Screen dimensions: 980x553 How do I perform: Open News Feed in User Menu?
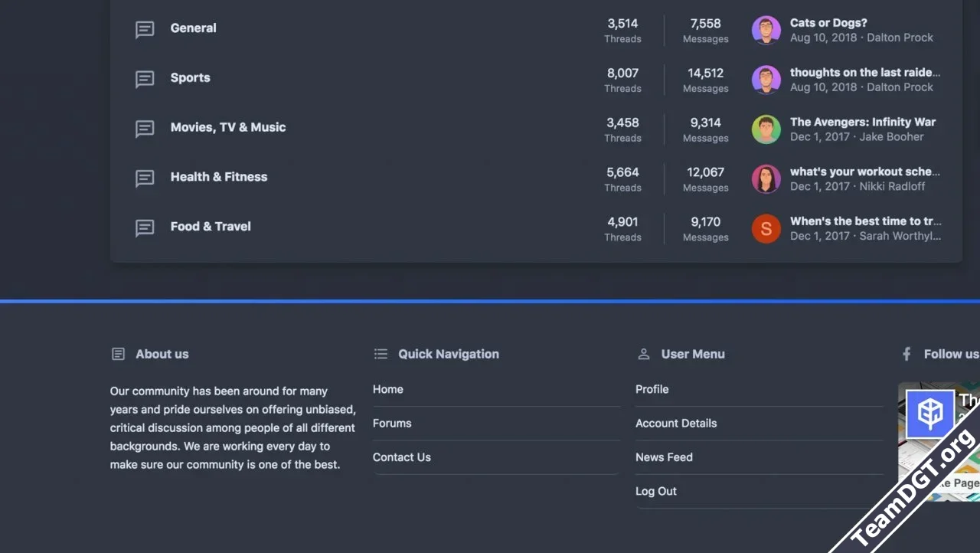pos(664,457)
